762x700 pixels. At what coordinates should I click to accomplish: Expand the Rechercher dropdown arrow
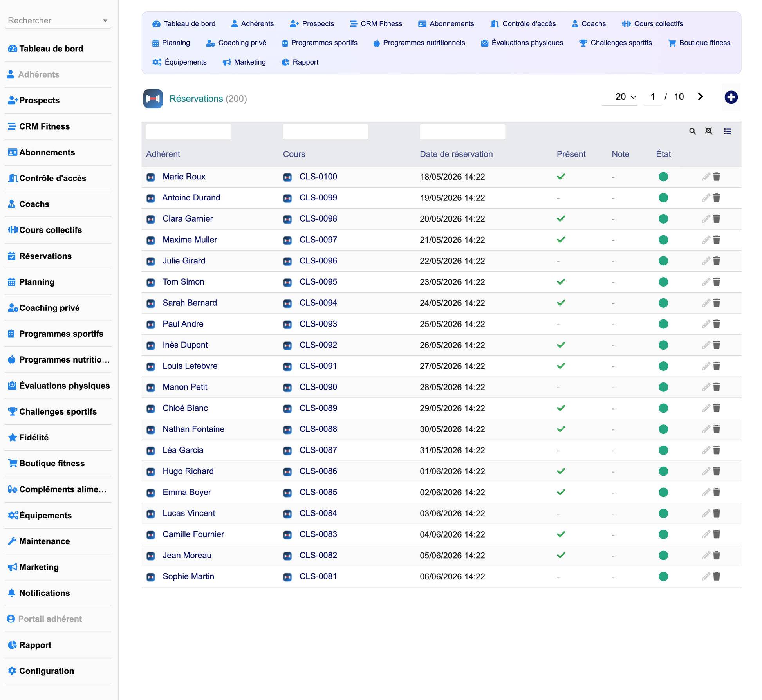click(x=105, y=21)
